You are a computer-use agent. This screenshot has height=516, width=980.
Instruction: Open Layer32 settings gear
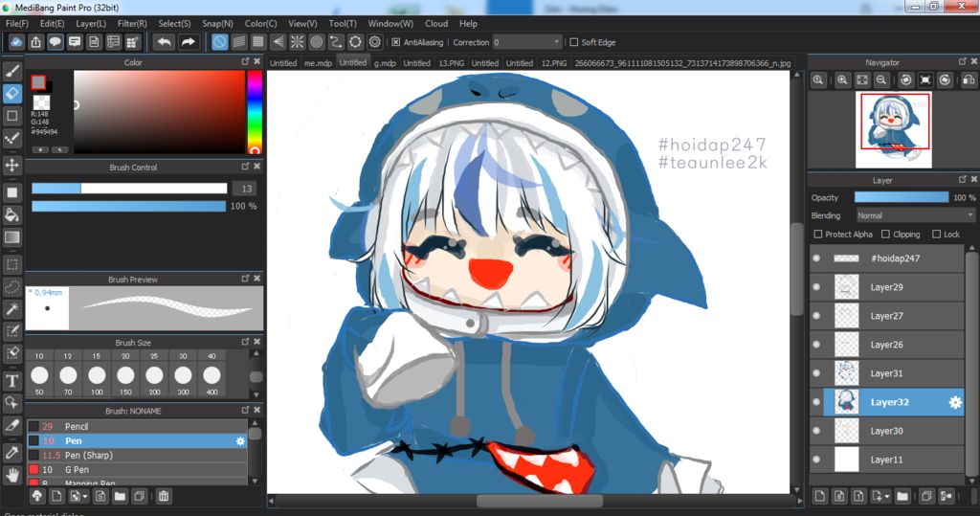coord(955,402)
